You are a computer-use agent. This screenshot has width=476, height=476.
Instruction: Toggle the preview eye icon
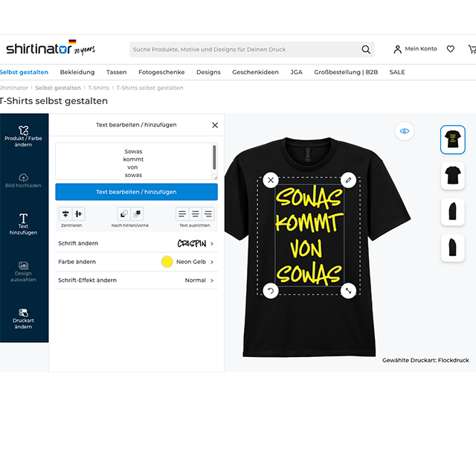pyautogui.click(x=404, y=132)
